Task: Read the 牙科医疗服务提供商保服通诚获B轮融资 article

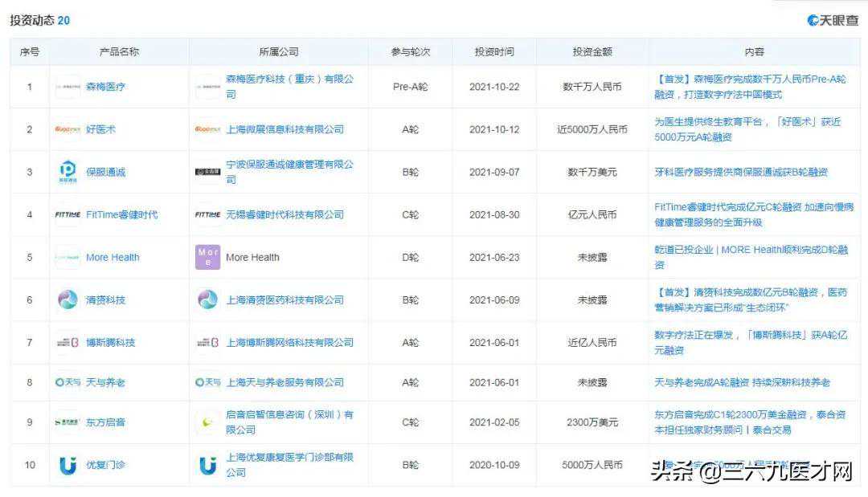Action: [741, 172]
